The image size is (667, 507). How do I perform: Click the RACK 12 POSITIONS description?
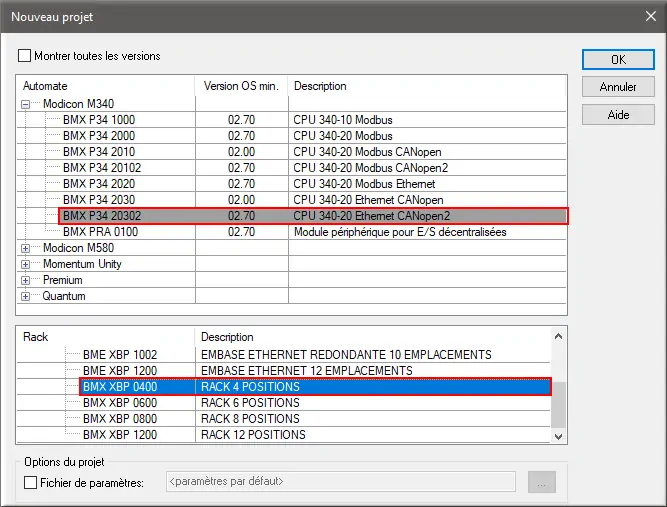point(253,435)
